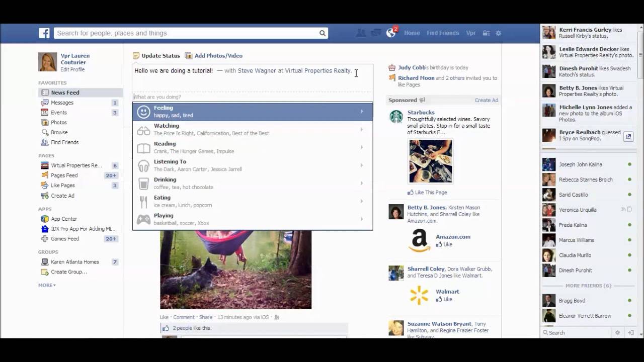This screenshot has height=362, width=644.
Task: Open chat with Joseph John Kalina
Action: point(587,164)
